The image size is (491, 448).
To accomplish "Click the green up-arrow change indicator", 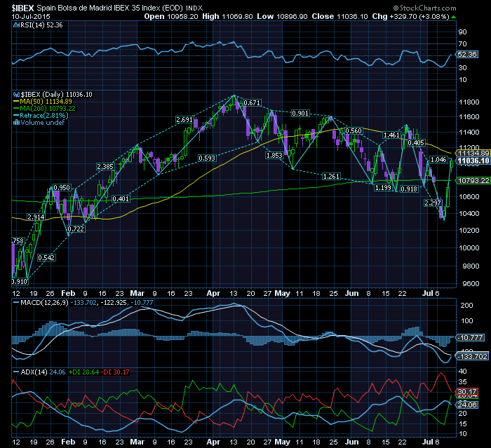I will (x=454, y=17).
